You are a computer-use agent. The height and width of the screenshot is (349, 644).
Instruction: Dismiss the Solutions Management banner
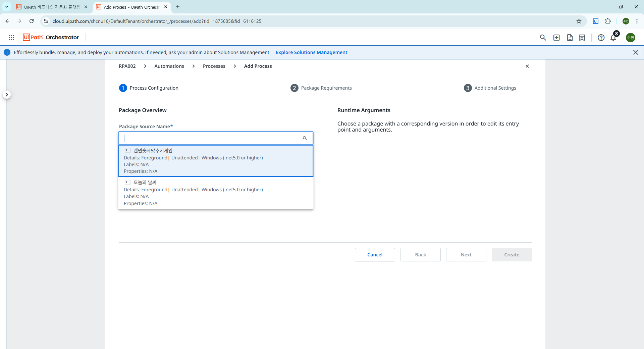coord(636,52)
